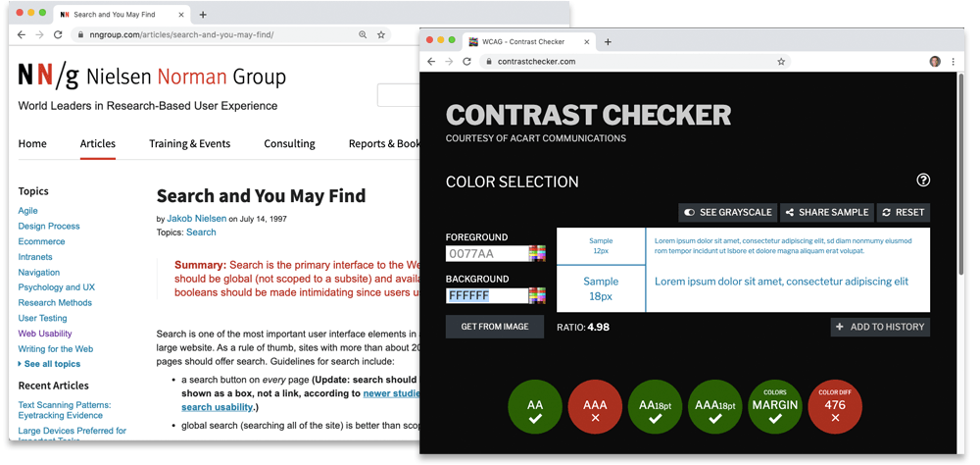Open Writing for the Web link
Image resolution: width=980 pixels, height=465 pixels.
click(56, 348)
